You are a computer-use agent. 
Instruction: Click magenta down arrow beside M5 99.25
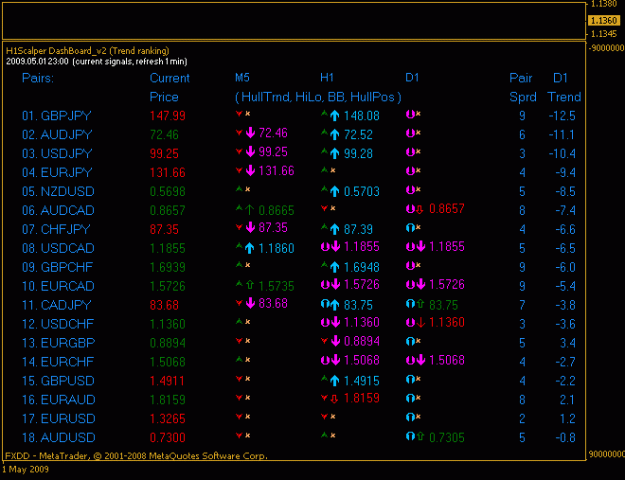click(250, 151)
